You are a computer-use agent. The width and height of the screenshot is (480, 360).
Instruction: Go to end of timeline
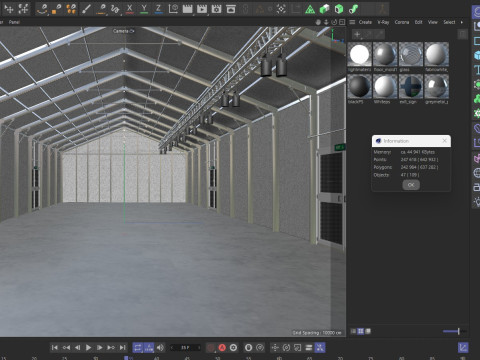click(122, 348)
